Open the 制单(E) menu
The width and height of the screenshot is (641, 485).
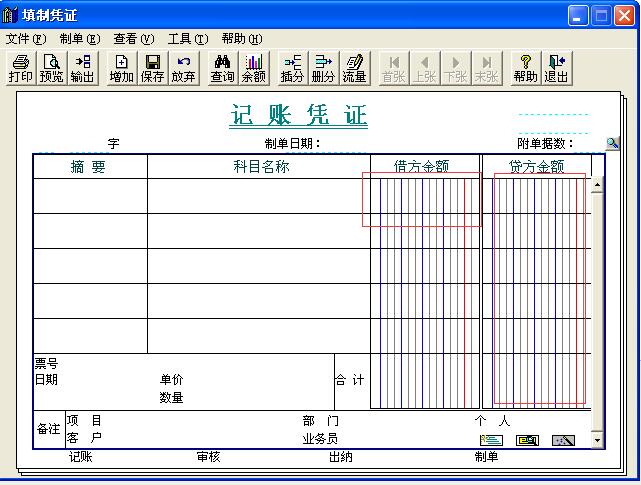coord(80,39)
